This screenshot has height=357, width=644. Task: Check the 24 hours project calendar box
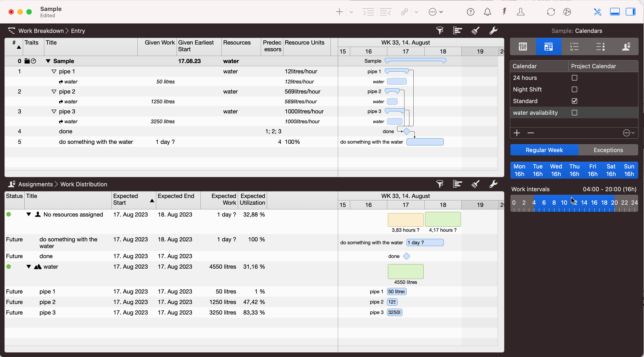coord(574,78)
